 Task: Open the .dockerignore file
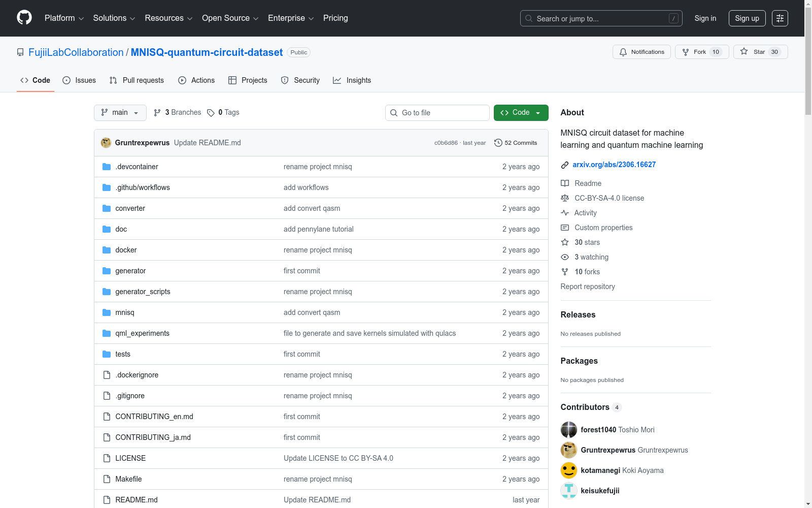tap(137, 375)
